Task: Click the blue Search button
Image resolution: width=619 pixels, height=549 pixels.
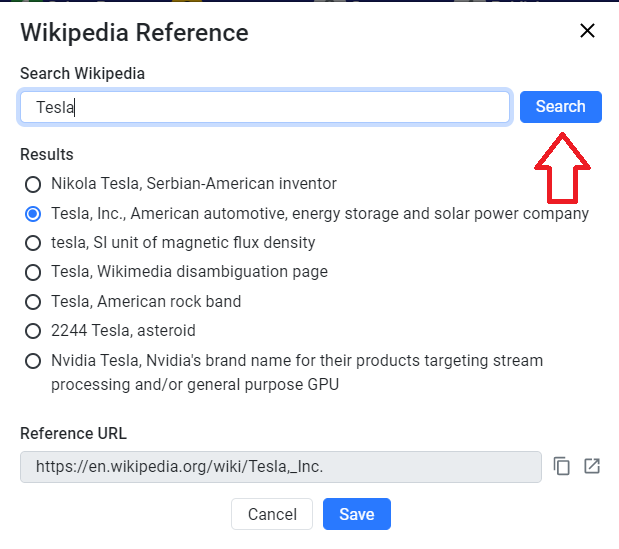Action: click(x=561, y=107)
